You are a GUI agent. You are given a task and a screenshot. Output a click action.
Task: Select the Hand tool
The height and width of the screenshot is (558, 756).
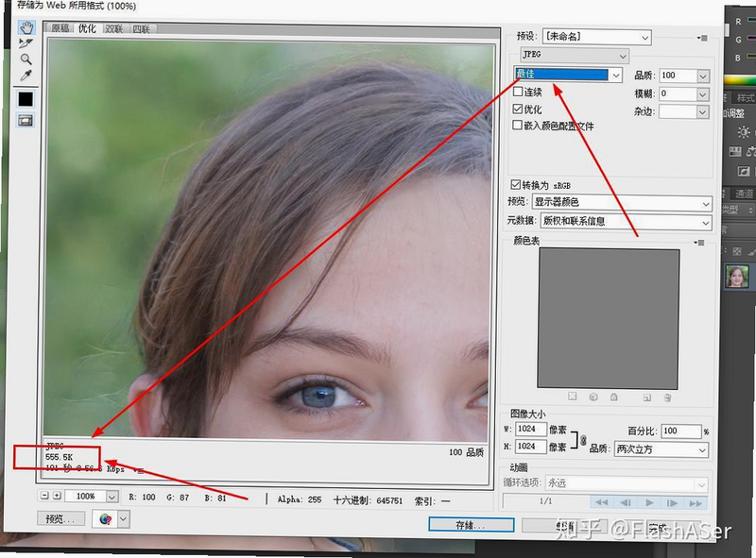(x=26, y=27)
